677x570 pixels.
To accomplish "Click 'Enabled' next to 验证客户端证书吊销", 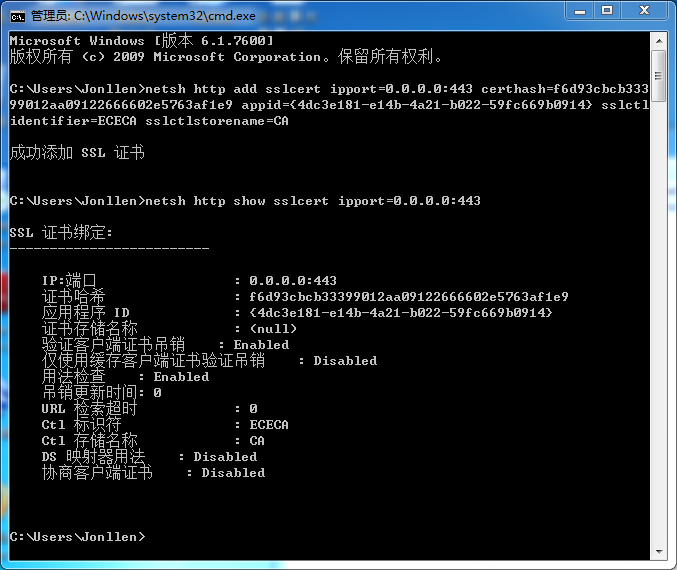I will [x=261, y=345].
